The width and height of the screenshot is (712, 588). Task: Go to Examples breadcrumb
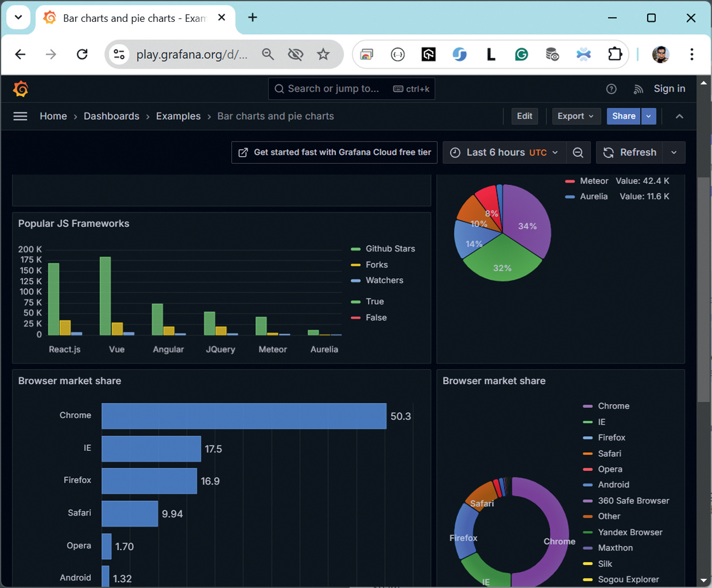[x=179, y=116]
